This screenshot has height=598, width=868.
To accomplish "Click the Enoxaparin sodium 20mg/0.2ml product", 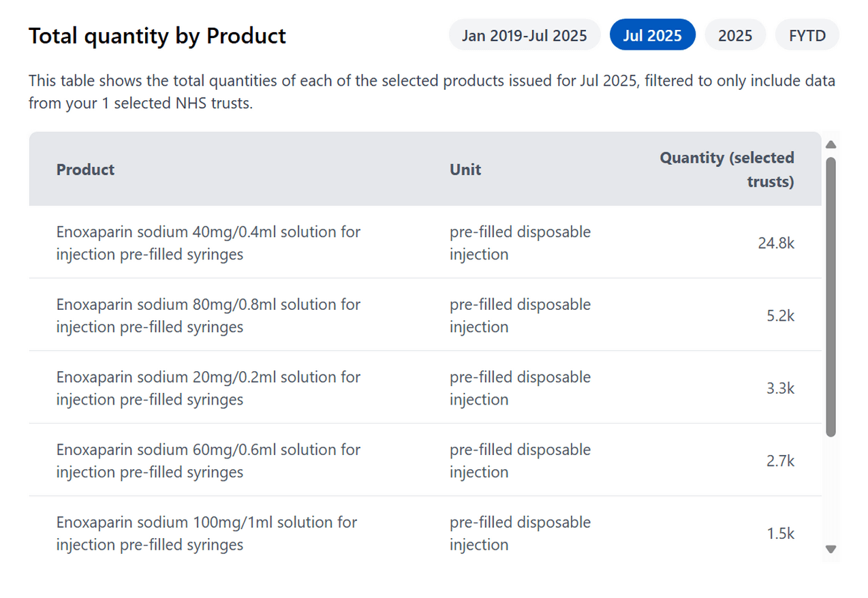I will (208, 388).
